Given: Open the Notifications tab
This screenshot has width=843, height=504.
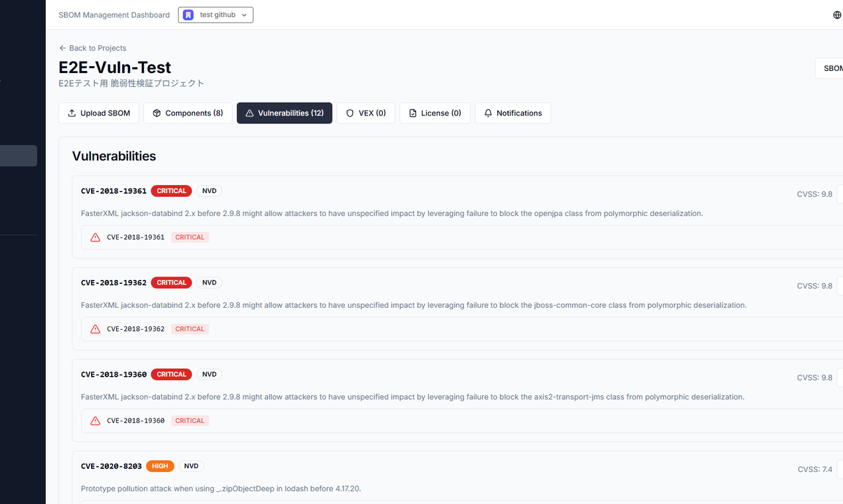Looking at the screenshot, I should tap(513, 113).
